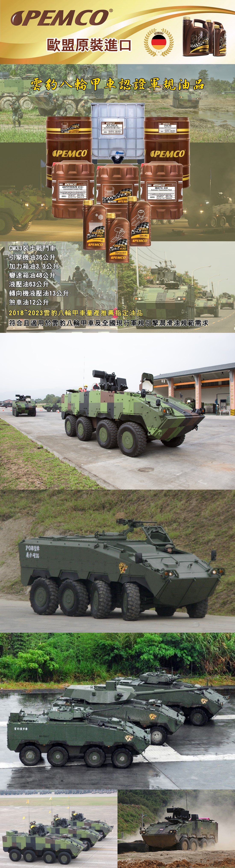Click the white IBC tote container
235x868 pixels.
tap(117, 133)
